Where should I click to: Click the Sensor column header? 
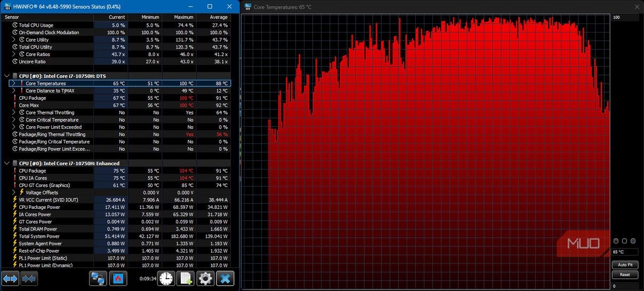48,17
